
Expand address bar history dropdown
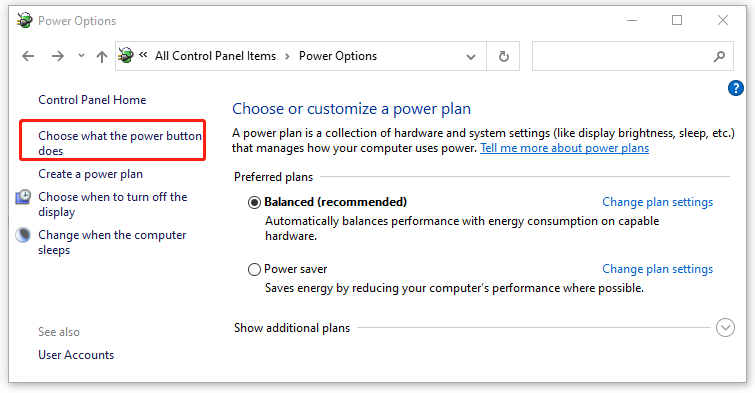coord(470,57)
